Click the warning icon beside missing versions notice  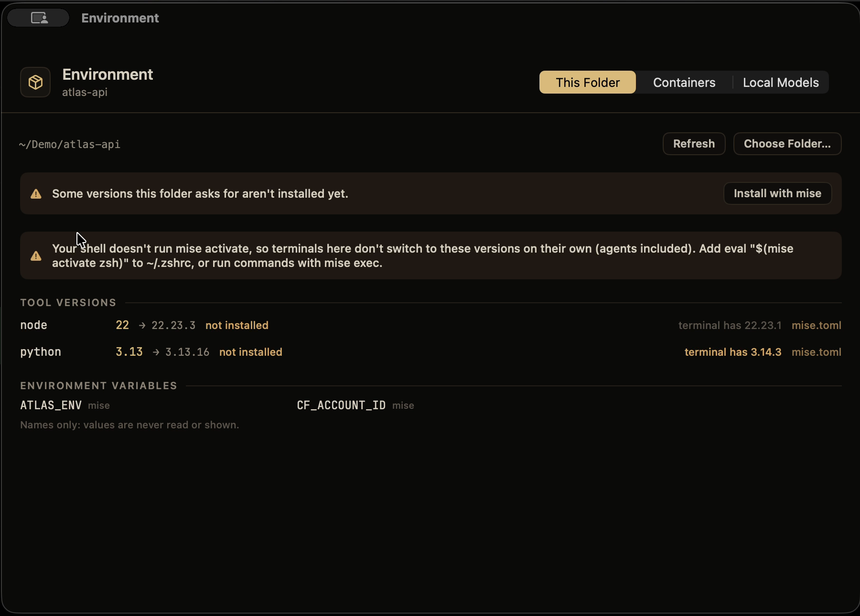pyautogui.click(x=36, y=194)
